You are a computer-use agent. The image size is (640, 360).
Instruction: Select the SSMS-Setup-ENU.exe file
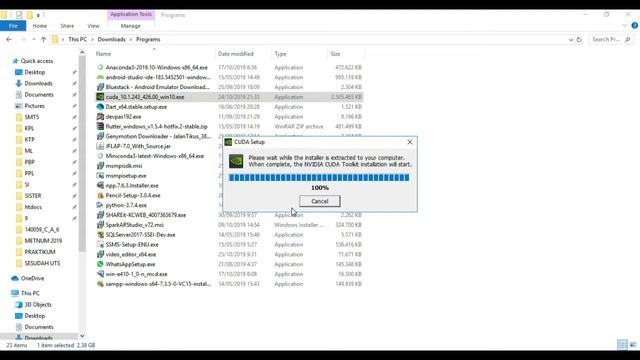click(x=132, y=244)
